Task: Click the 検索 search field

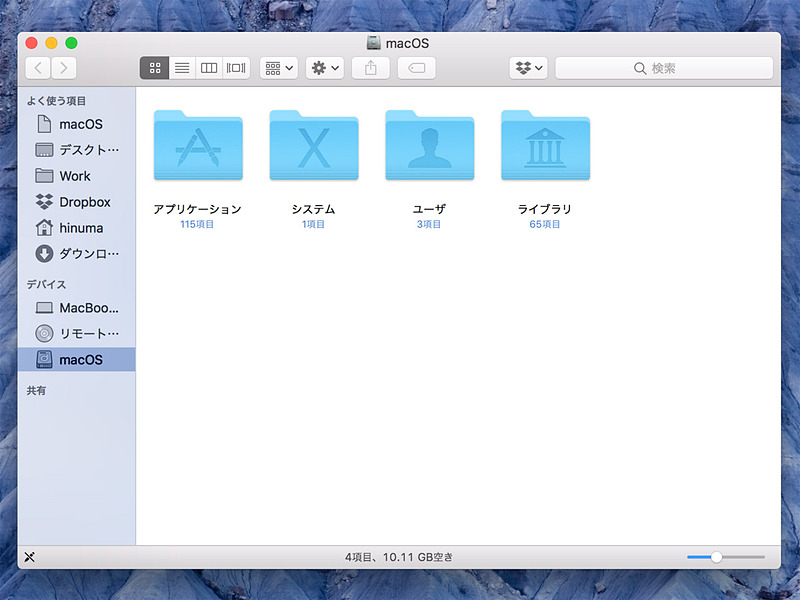Action: pos(664,68)
